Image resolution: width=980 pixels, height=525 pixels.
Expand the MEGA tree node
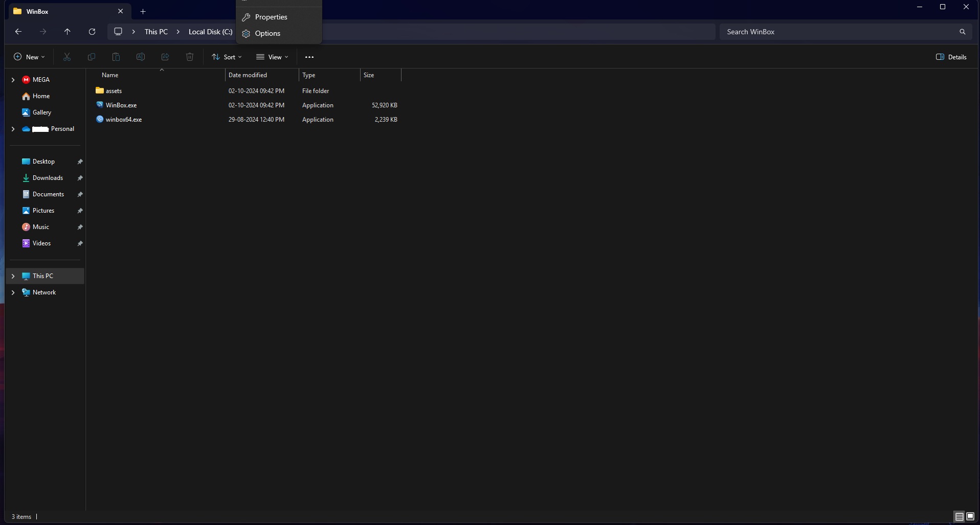tap(13, 80)
